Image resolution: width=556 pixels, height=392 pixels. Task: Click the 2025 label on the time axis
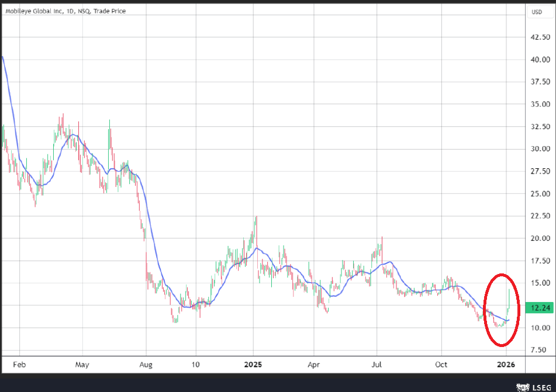pyautogui.click(x=253, y=365)
